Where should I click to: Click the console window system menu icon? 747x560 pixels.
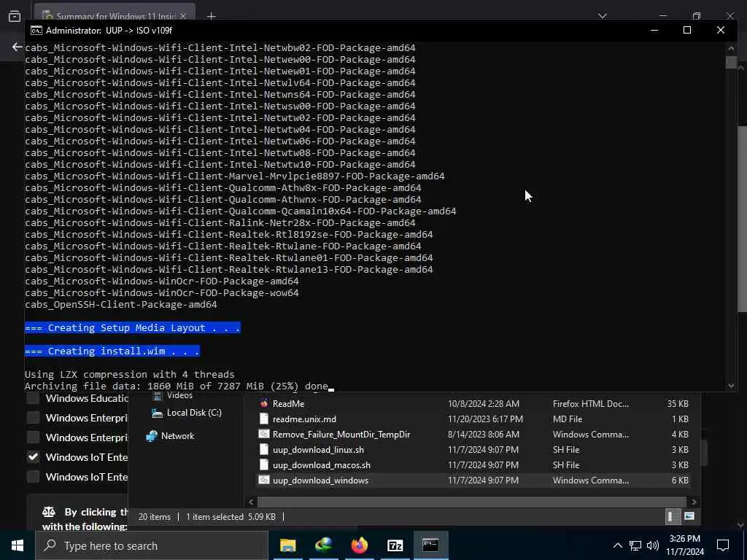click(36, 31)
